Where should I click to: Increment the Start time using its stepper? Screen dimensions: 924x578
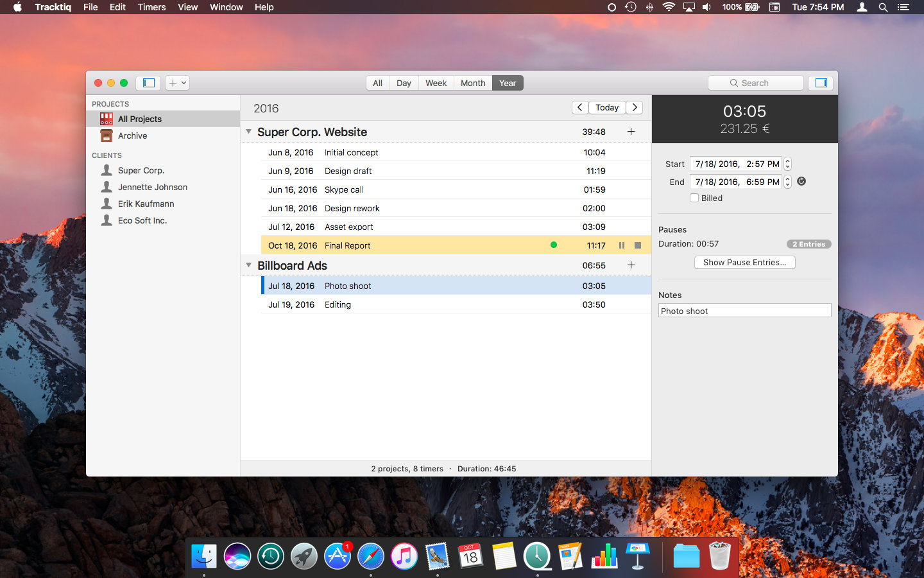click(x=787, y=161)
